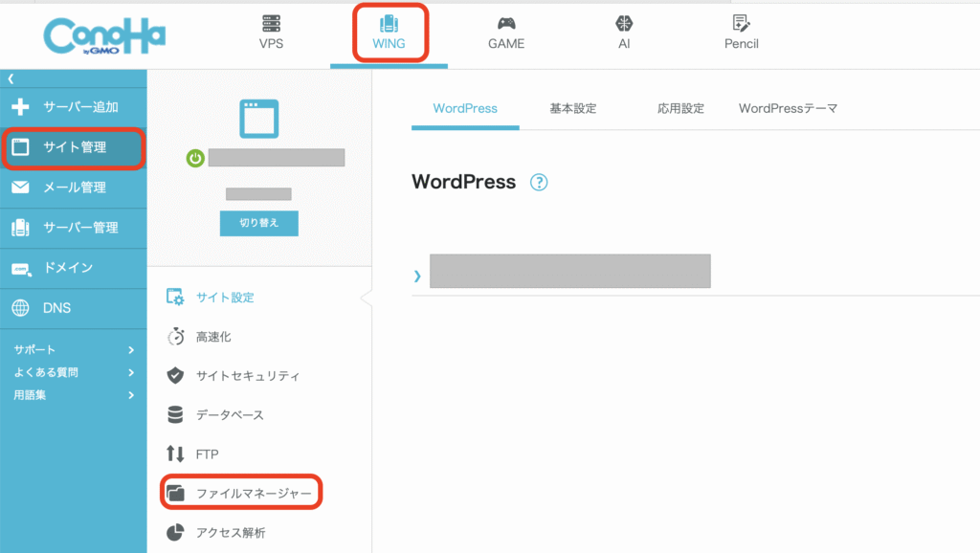The width and height of the screenshot is (980, 553).
Task: Click the up-down arrows FTP icon
Action: [175, 453]
